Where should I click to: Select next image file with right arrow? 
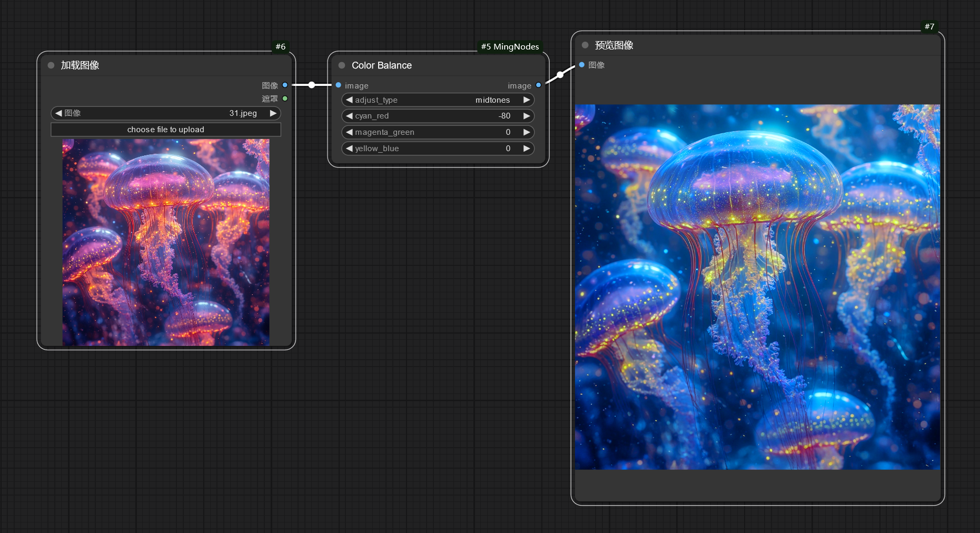click(x=273, y=113)
